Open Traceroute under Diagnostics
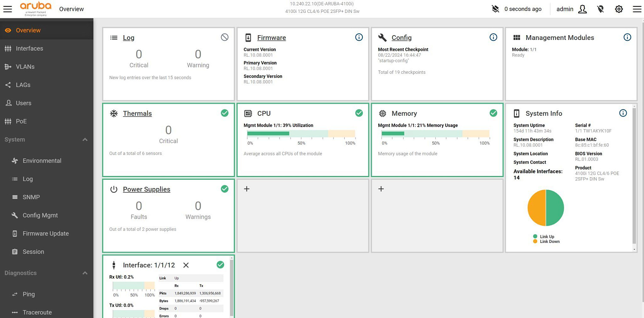This screenshot has width=644, height=318. pyautogui.click(x=46, y=312)
